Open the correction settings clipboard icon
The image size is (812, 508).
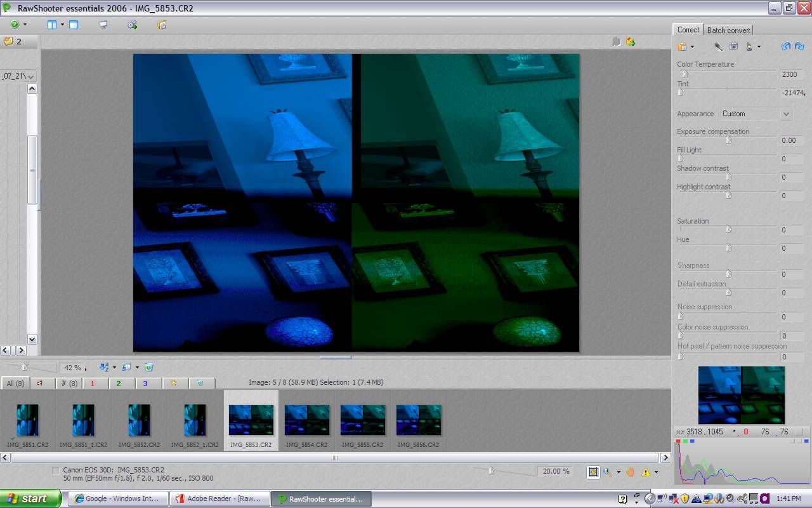[x=682, y=46]
